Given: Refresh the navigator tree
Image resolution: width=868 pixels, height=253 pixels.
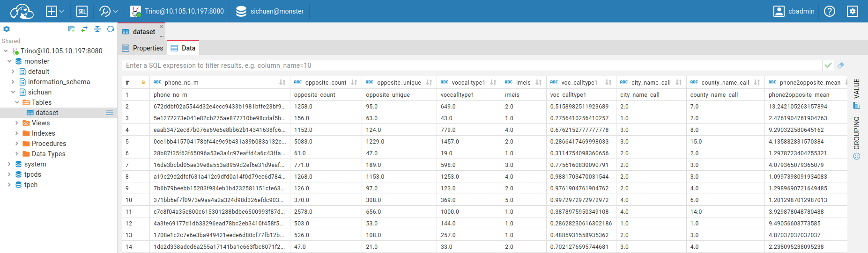Looking at the screenshot, I should click(x=111, y=29).
